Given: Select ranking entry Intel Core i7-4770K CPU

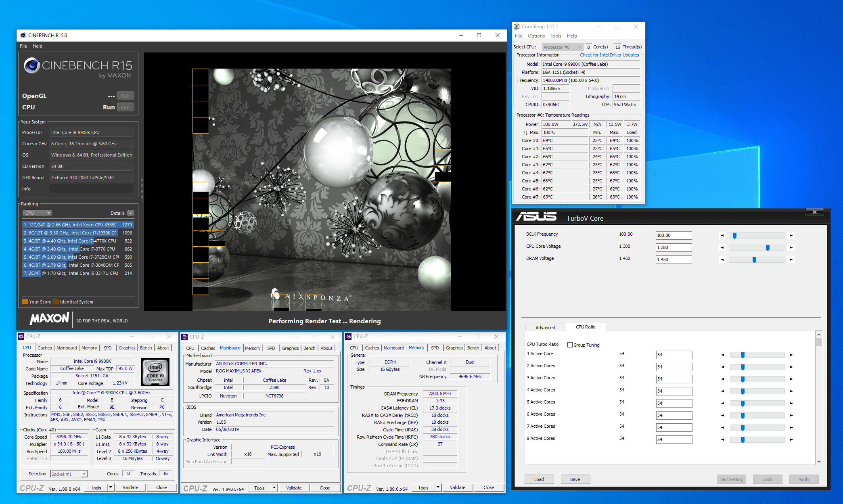Looking at the screenshot, I should click(78, 241).
